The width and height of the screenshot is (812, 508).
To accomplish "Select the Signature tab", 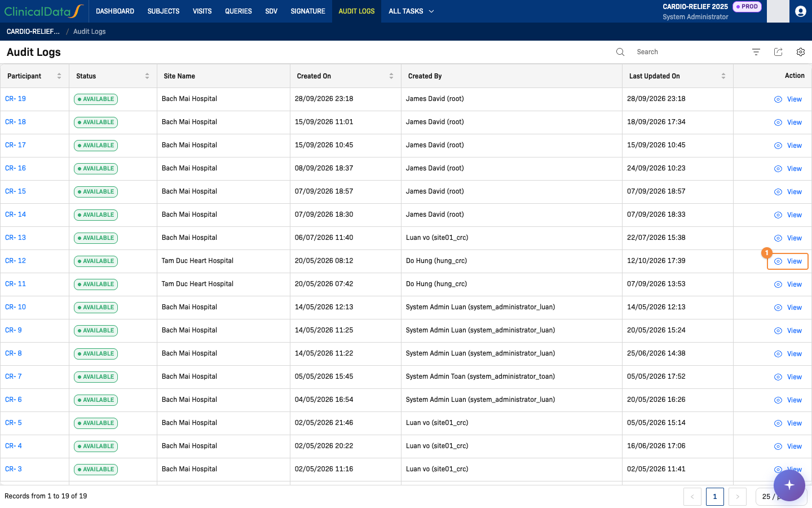I will point(308,11).
